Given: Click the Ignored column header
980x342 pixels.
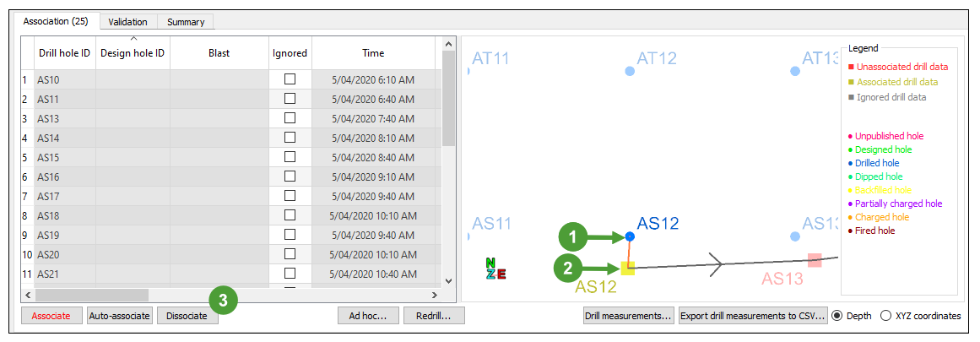Looking at the screenshot, I should point(290,53).
